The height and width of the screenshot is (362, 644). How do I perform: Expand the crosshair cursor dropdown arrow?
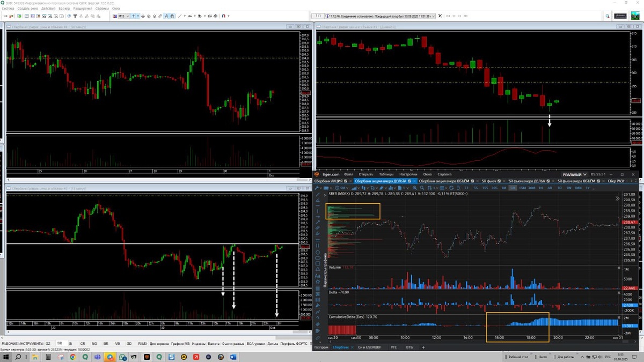(x=138, y=16)
